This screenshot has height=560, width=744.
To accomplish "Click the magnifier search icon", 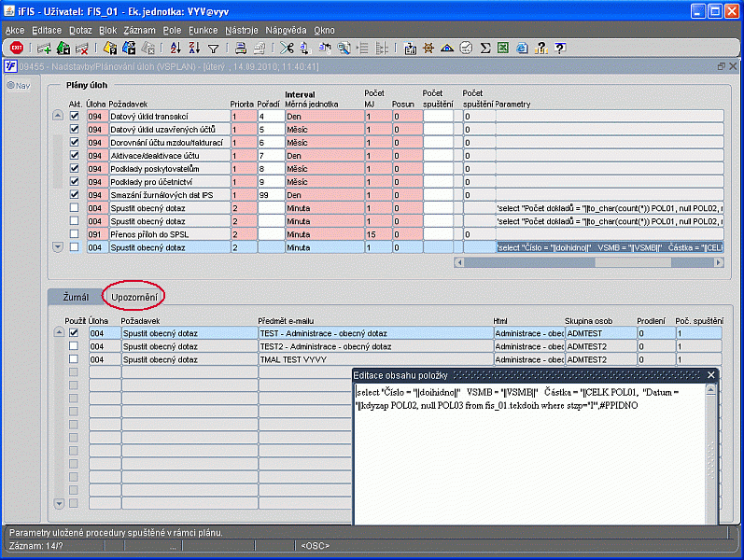I will (x=344, y=48).
